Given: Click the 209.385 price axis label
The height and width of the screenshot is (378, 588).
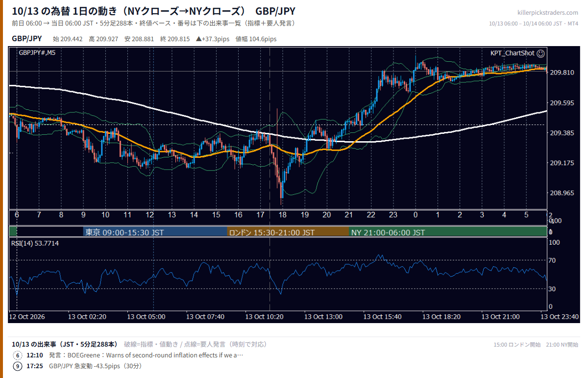Looking at the screenshot, I should pyautogui.click(x=562, y=133).
